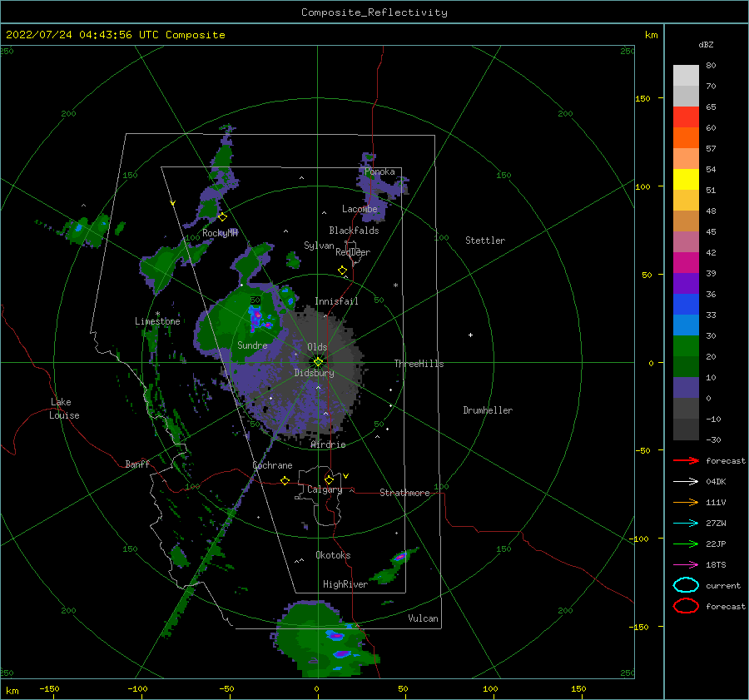
Task: Click the Banff label
Action: click(x=137, y=464)
